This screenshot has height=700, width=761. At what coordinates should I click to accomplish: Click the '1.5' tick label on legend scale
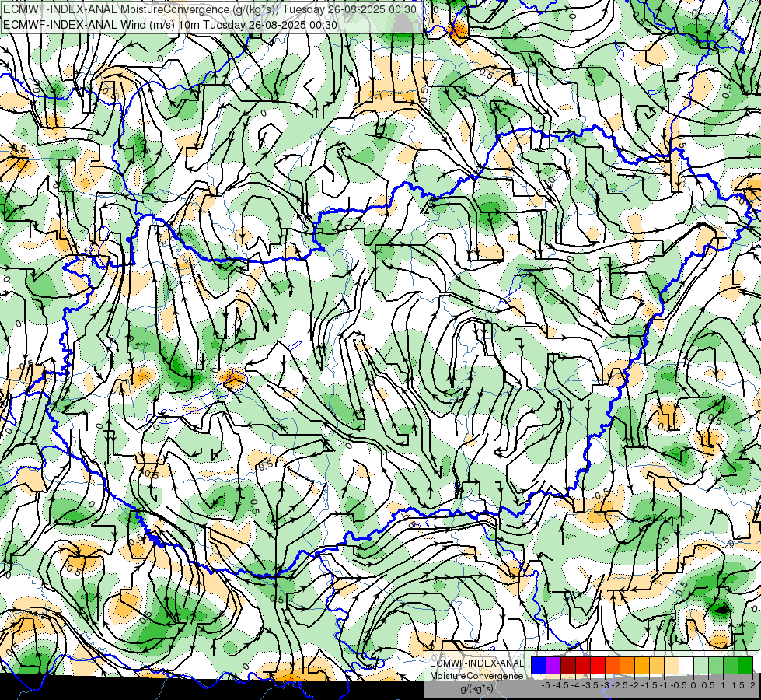coord(738,685)
